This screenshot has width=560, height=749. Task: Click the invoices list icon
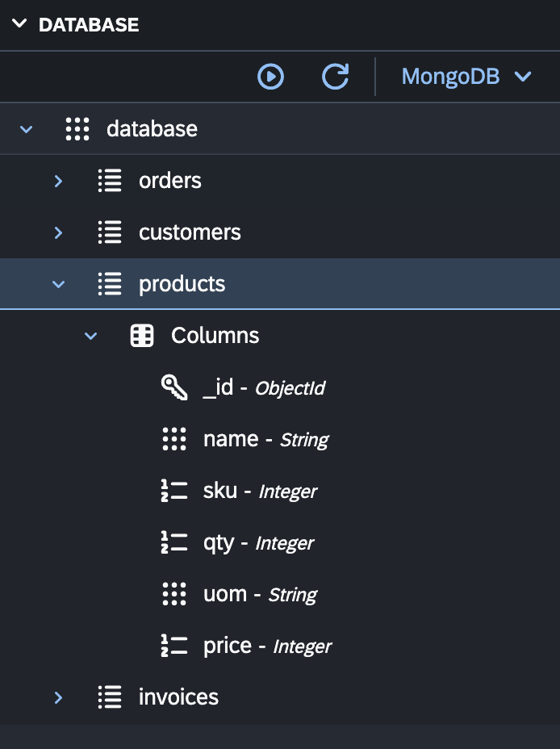(x=110, y=697)
